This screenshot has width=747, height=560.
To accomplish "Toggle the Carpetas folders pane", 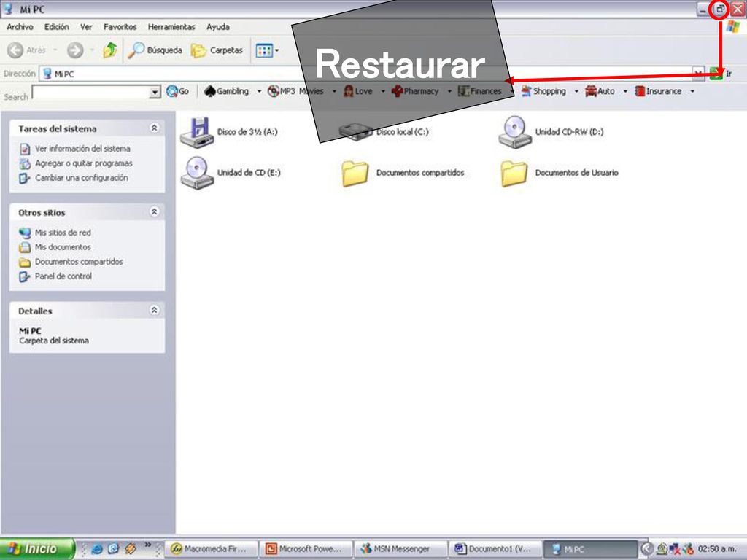I will (217, 50).
